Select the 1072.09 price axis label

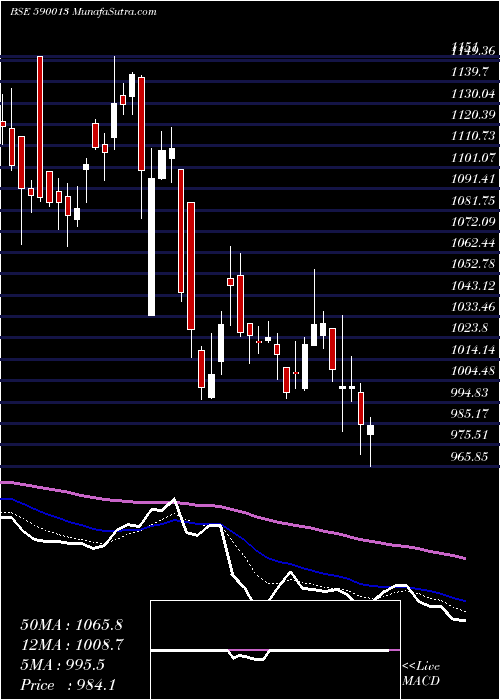[473, 222]
